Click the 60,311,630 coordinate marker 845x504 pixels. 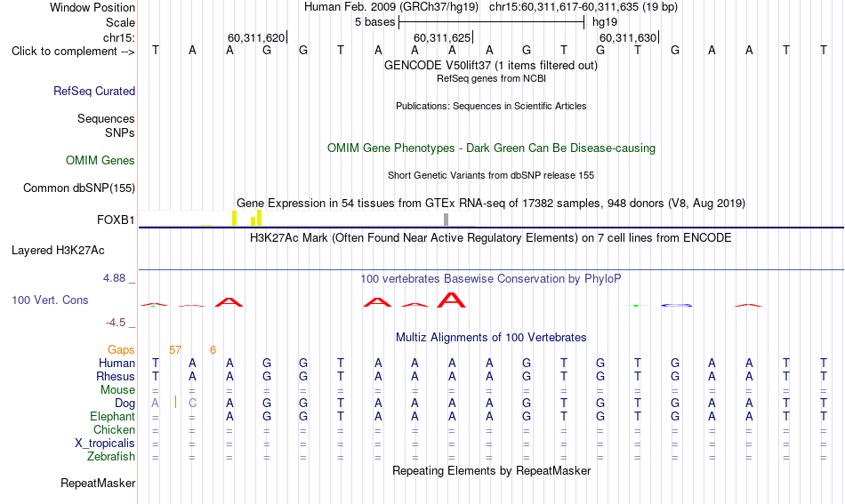pyautogui.click(x=628, y=37)
